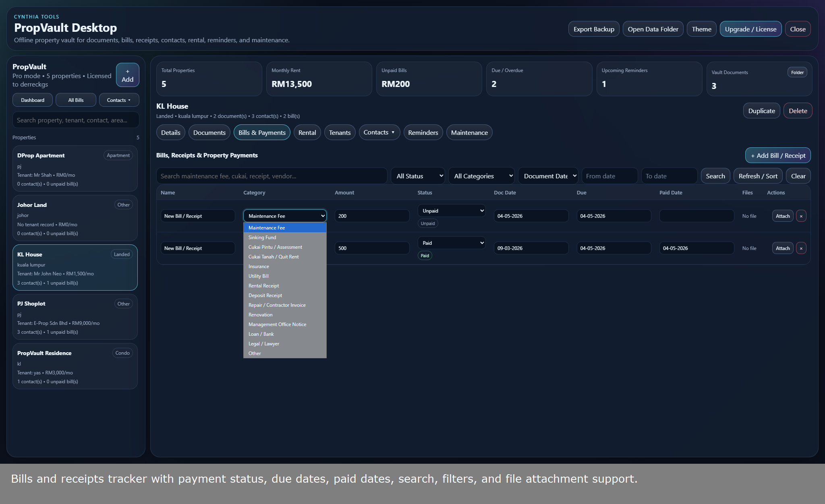
Task: Pick Repair / Contractor Invoice option
Action: pyautogui.click(x=285, y=305)
